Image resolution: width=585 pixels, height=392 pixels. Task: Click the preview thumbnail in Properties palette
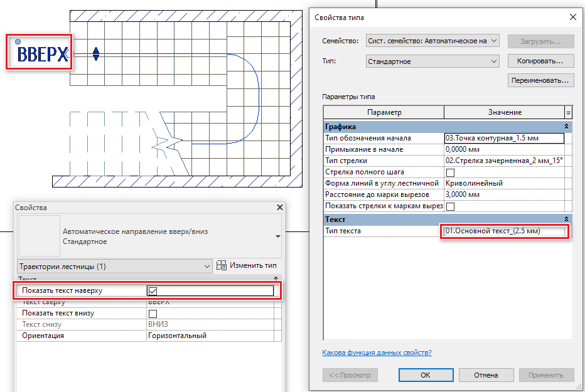point(39,235)
